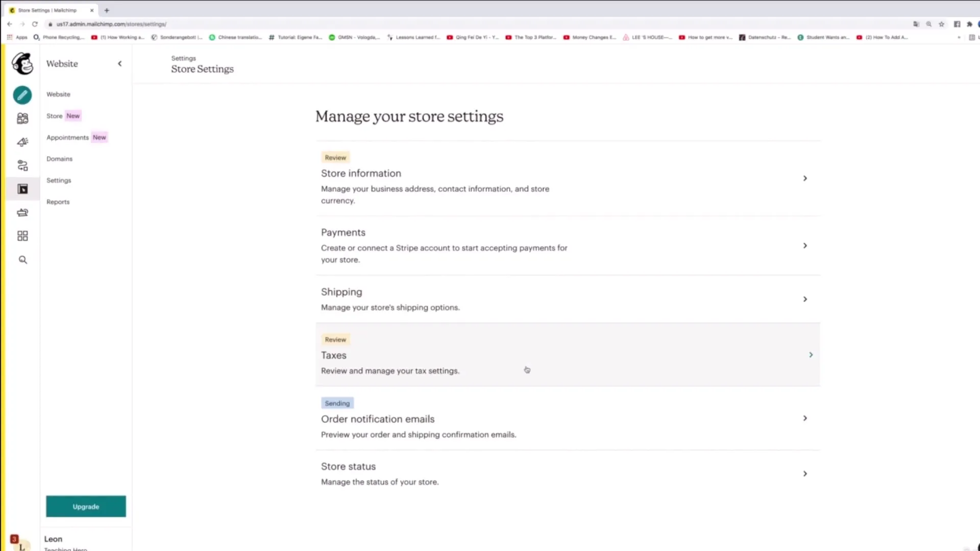The width and height of the screenshot is (980, 551).
Task: Open Datenschutz bookmark
Action: 765,37
